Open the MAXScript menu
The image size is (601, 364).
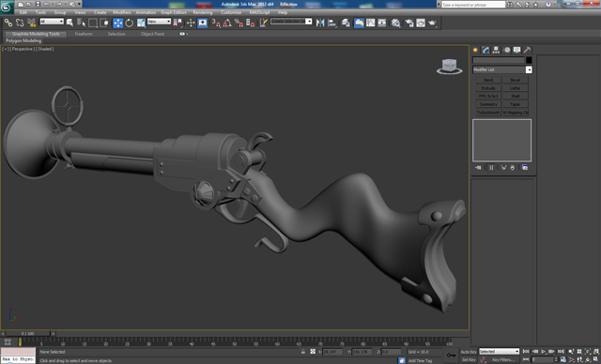(259, 12)
